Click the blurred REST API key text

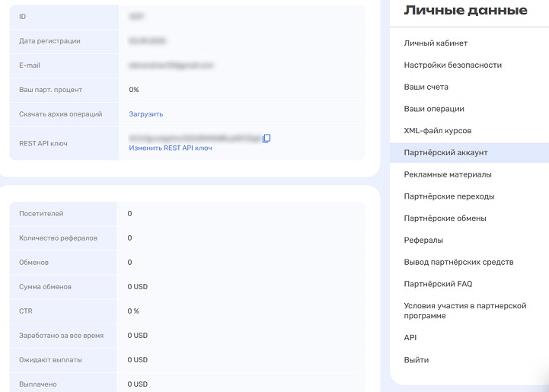pyautogui.click(x=194, y=138)
